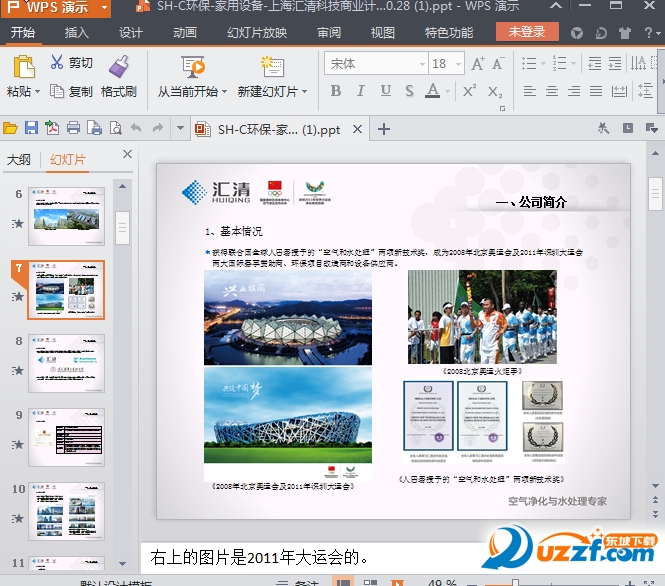Close the slide thumbnail panel
This screenshot has height=586, width=665.
(127, 154)
